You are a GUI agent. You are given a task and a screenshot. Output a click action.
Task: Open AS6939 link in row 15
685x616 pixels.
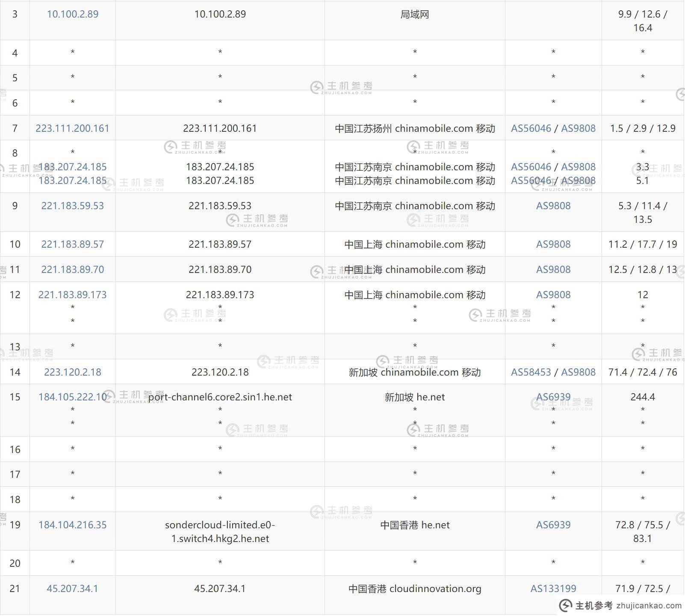(x=553, y=397)
